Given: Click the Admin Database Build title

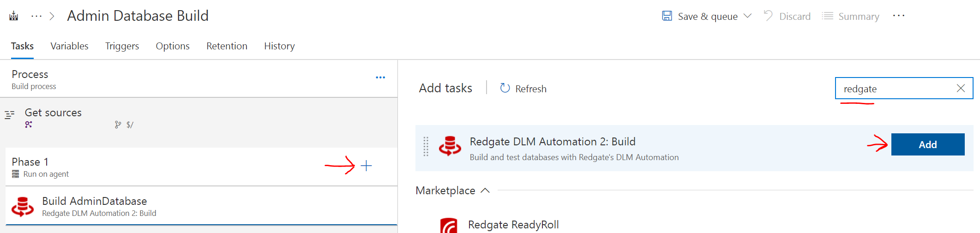Looking at the screenshot, I should tap(138, 16).
